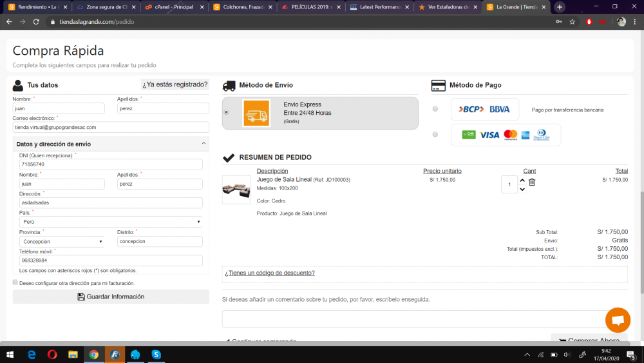Collapse the Datos y dirección de envío section
The height and width of the screenshot is (363, 644).
(204, 144)
